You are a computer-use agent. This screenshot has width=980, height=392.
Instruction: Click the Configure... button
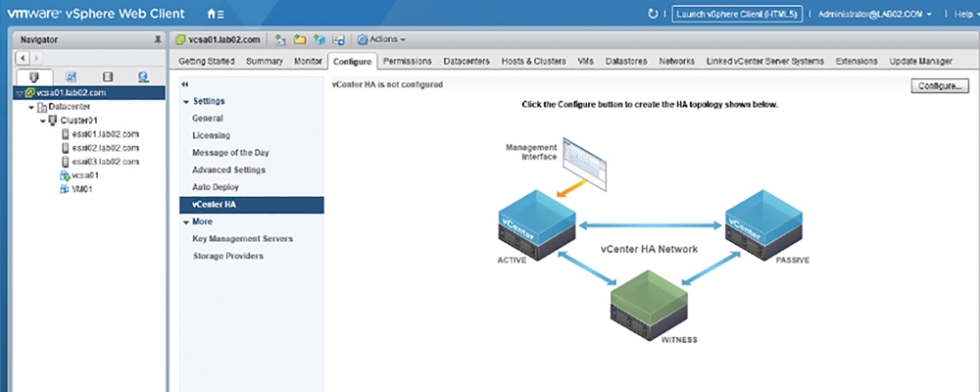click(940, 85)
